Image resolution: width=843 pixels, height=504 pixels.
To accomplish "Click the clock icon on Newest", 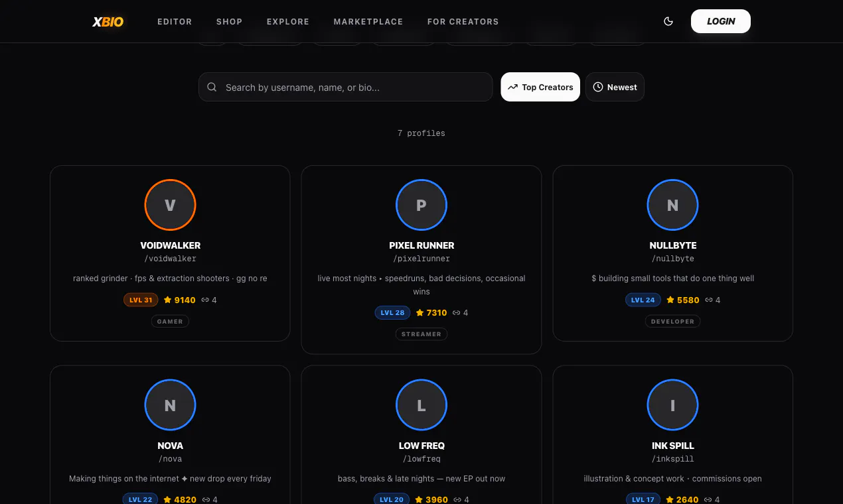I will (x=598, y=87).
